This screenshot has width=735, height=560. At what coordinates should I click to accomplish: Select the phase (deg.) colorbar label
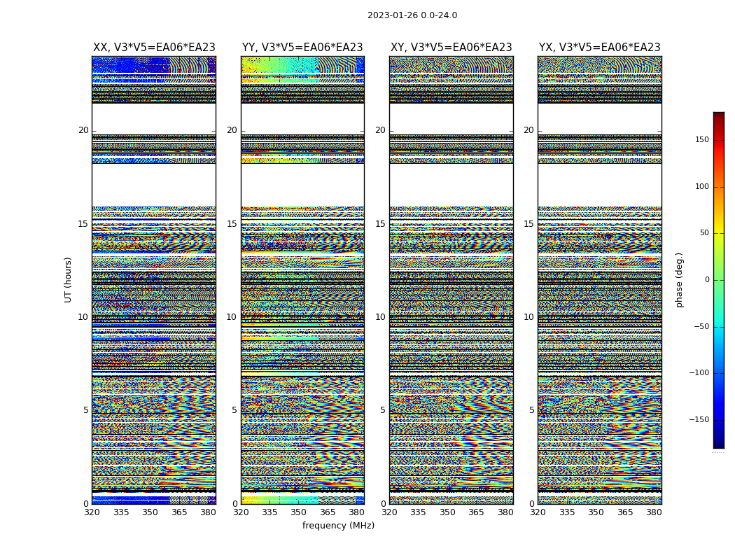(x=679, y=280)
